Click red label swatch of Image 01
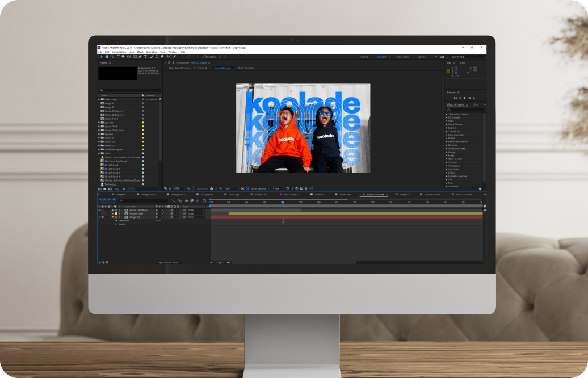This screenshot has height=378, width=588. [x=116, y=217]
